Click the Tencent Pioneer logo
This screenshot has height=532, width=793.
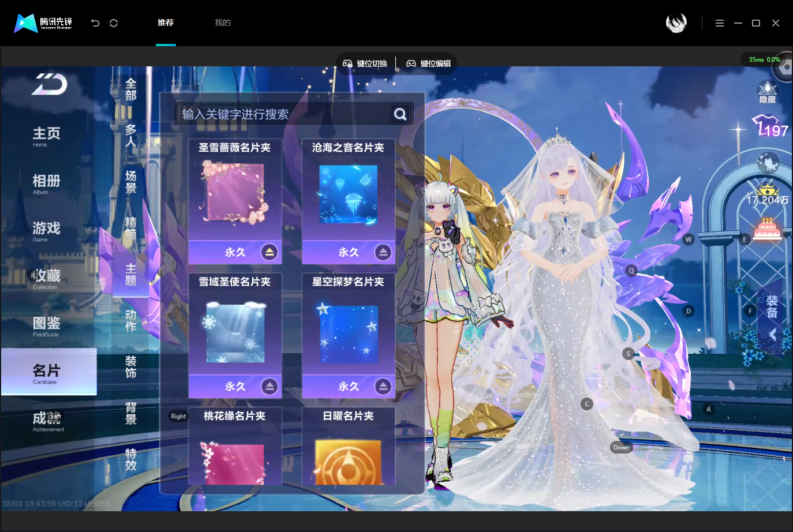point(43,23)
